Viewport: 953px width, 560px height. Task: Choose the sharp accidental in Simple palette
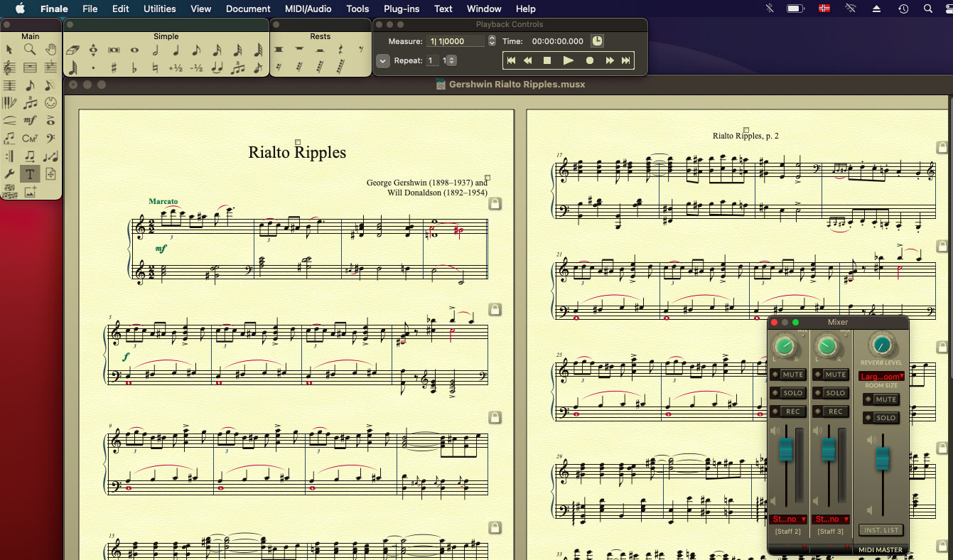[x=114, y=68]
